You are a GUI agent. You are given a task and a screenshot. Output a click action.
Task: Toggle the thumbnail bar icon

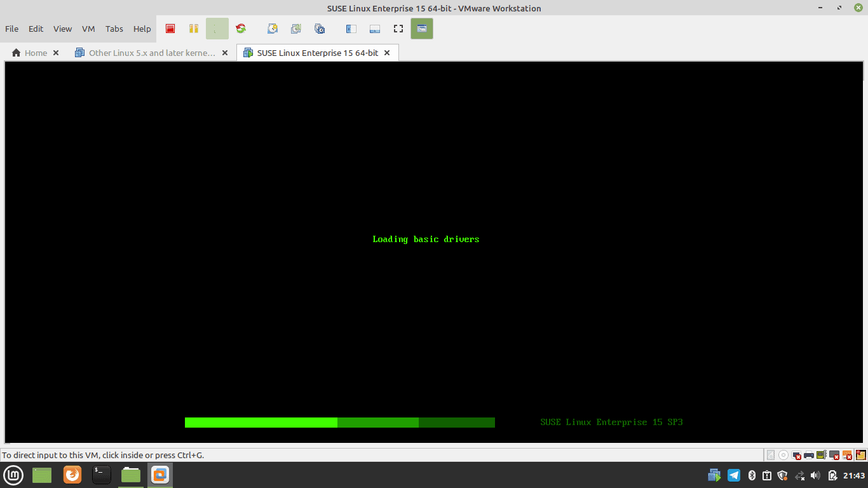374,29
